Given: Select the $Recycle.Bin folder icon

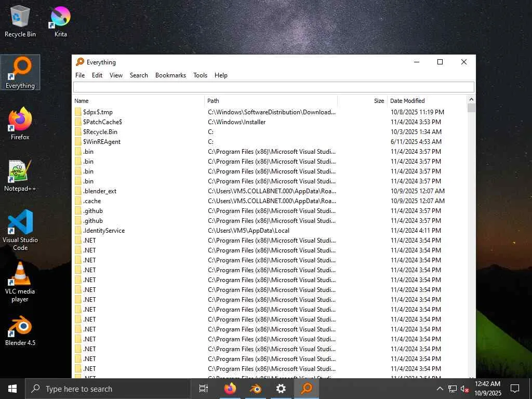Looking at the screenshot, I should tap(78, 131).
